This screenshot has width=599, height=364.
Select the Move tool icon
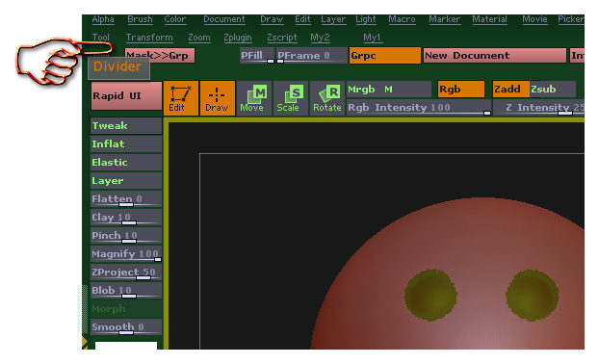(253, 98)
